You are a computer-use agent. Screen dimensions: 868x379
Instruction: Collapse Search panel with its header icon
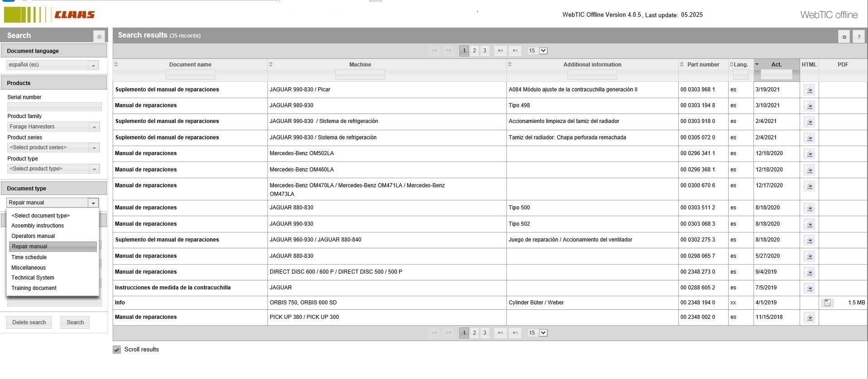(x=99, y=37)
